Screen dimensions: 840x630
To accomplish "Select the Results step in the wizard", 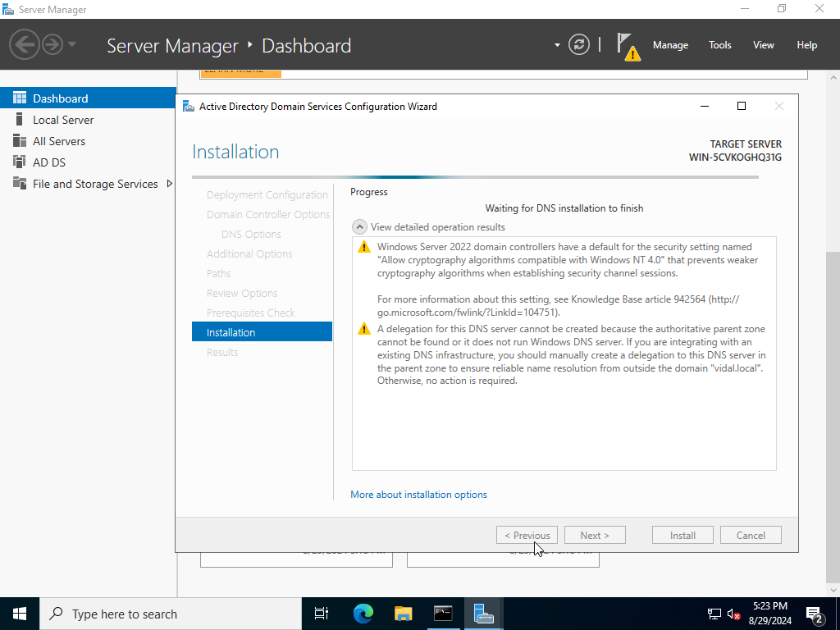I will (x=222, y=352).
